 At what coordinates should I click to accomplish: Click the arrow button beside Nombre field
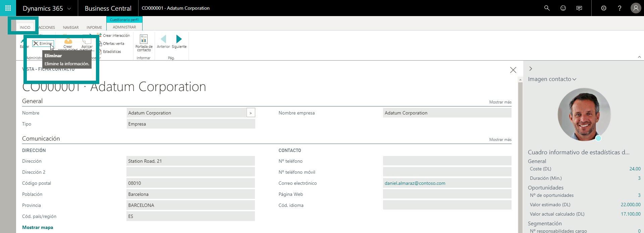[x=251, y=113]
